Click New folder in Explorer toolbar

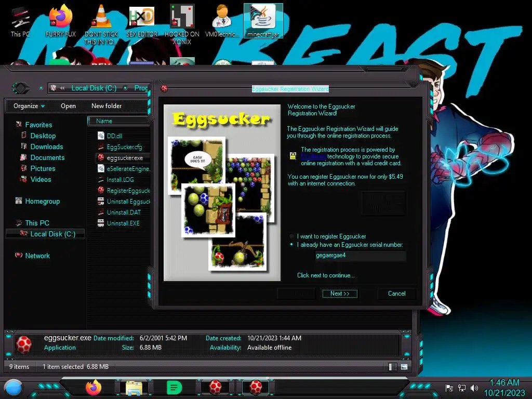coord(107,106)
